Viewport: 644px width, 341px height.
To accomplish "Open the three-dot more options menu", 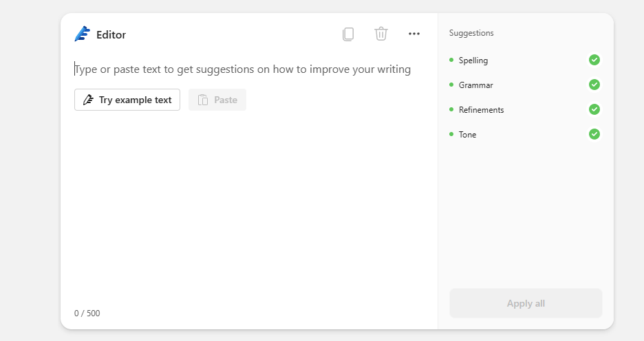I will tap(414, 34).
